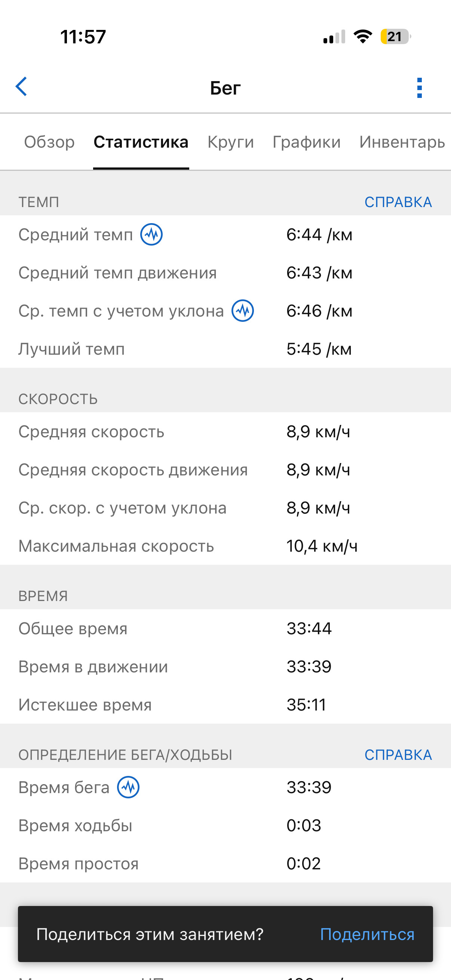Tap the battery indicator in status bar
This screenshot has width=451, height=980.
pos(396,37)
